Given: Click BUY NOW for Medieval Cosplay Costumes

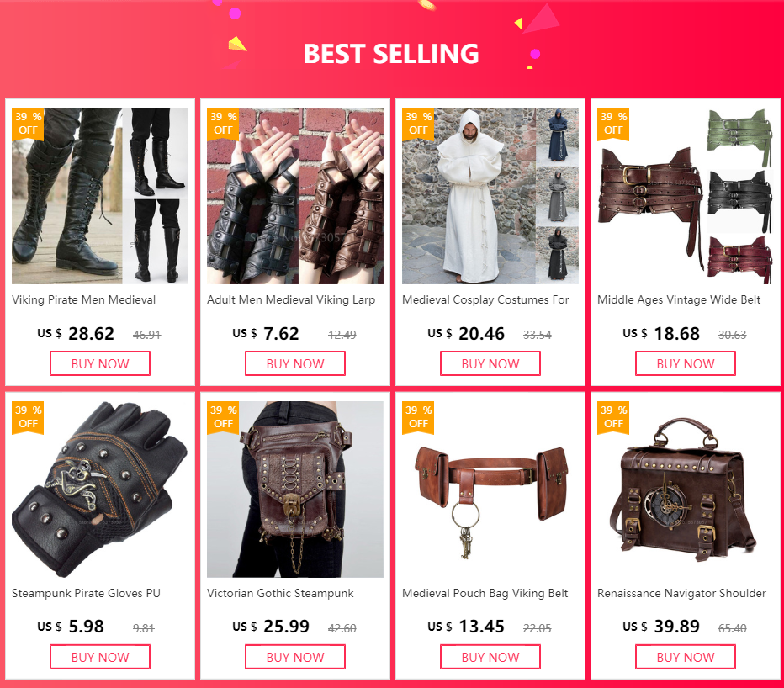Looking at the screenshot, I should (x=490, y=363).
